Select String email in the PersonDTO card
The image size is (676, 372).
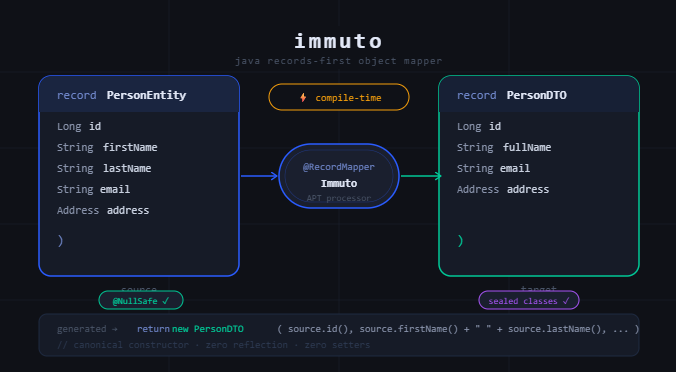(494, 168)
